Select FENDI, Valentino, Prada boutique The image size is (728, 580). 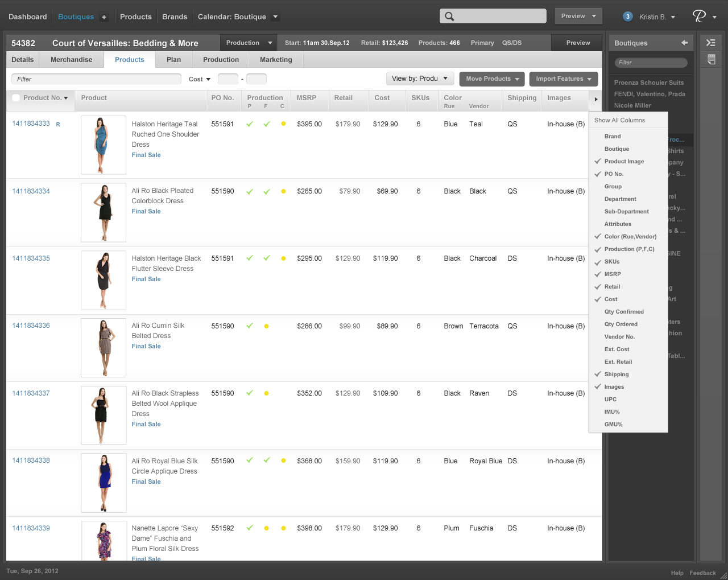[650, 94]
